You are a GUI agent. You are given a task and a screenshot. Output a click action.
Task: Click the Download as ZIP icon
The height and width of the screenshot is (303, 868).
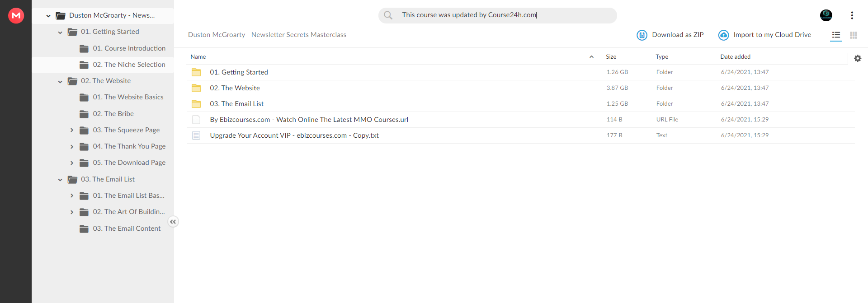pyautogui.click(x=642, y=35)
